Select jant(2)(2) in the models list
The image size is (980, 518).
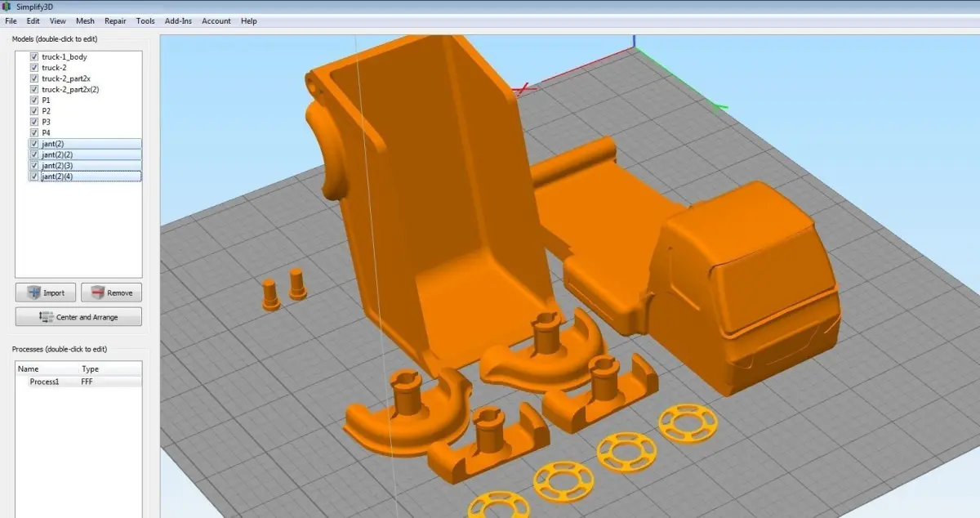click(57, 154)
